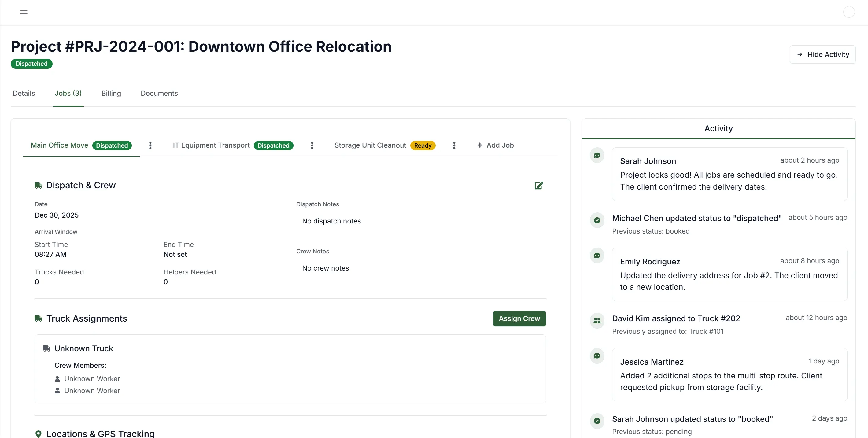Screen dimensions: 868x438
Task: Click the first Unknown Worker crew member
Action: (x=92, y=379)
